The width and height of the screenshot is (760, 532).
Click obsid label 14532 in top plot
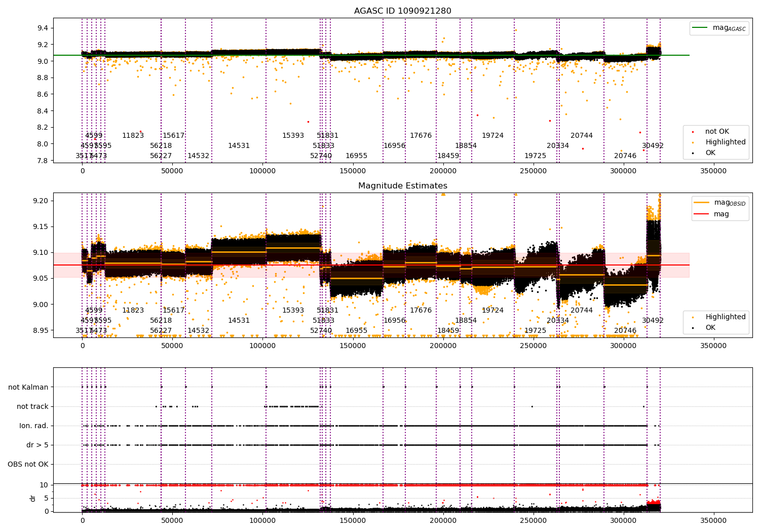[x=198, y=156]
